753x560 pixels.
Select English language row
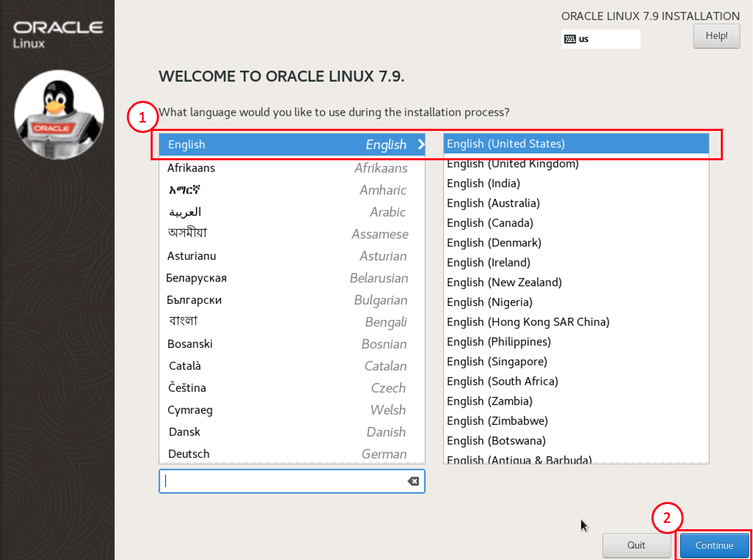292,144
